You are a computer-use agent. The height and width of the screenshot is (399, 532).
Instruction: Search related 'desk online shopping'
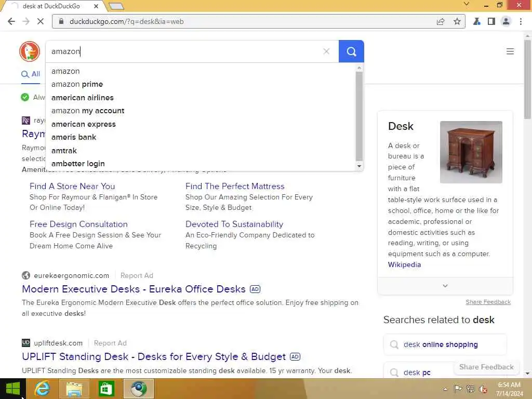tap(445, 345)
